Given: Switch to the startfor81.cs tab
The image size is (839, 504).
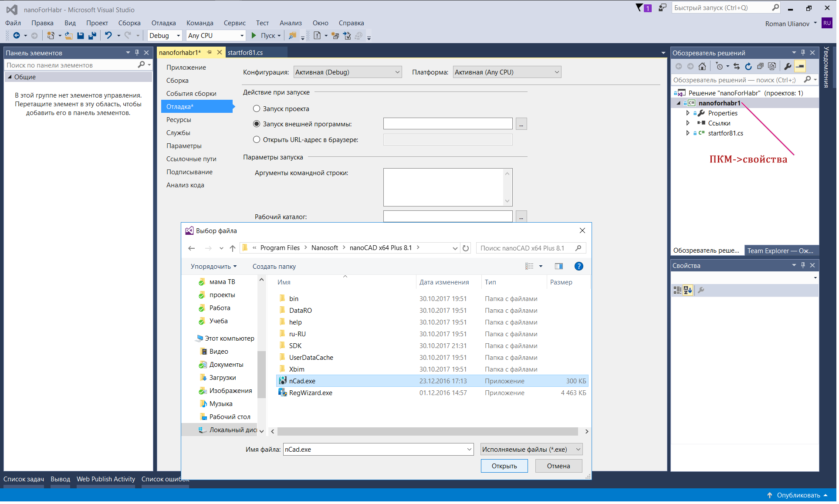Looking at the screenshot, I should (x=245, y=53).
